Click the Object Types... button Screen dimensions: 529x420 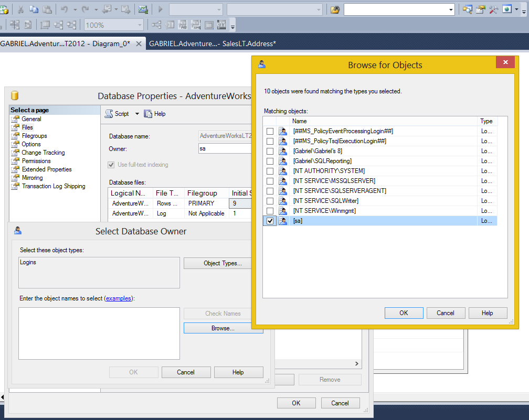pyautogui.click(x=223, y=263)
